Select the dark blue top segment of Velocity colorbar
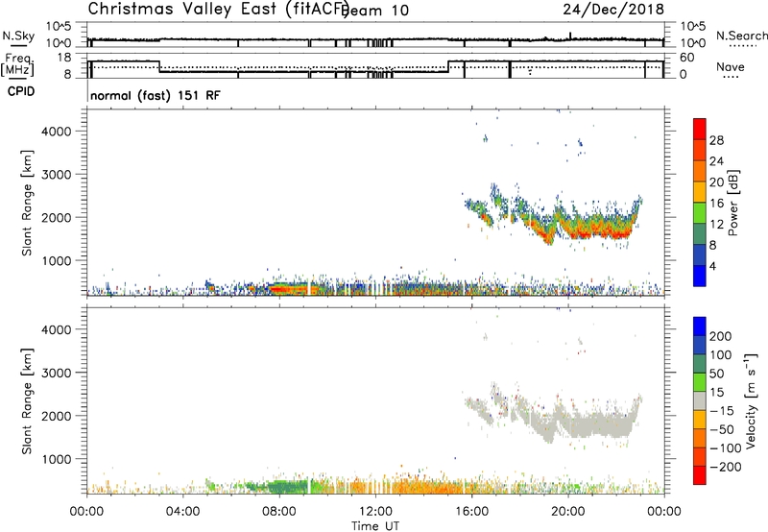 tap(700, 326)
